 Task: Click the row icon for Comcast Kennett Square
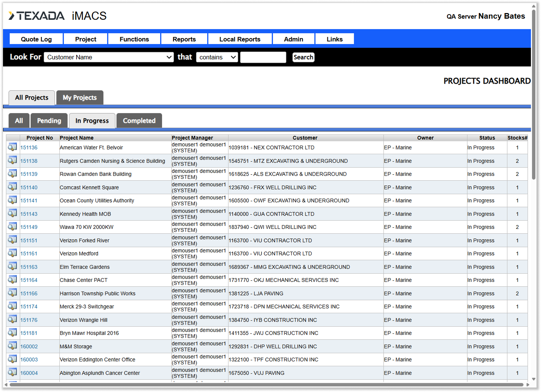point(12,187)
